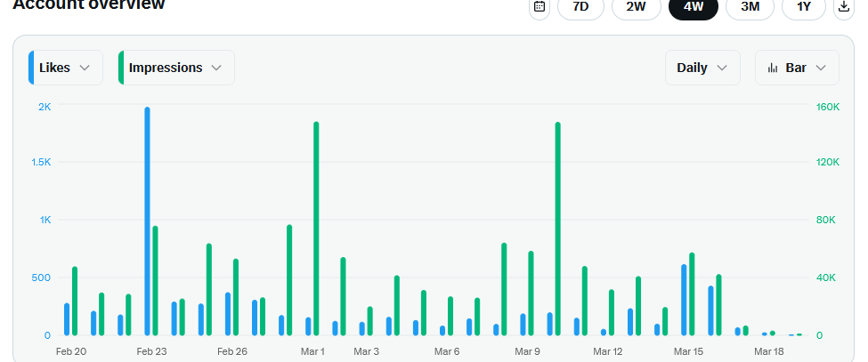The width and height of the screenshot is (868, 362).
Task: Click the 2K likes axis label
Action: pos(45,107)
